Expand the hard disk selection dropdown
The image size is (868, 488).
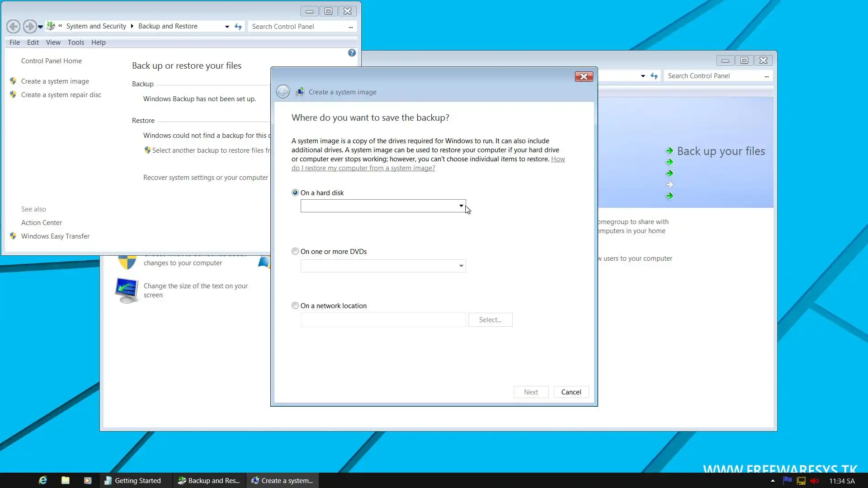click(x=461, y=206)
